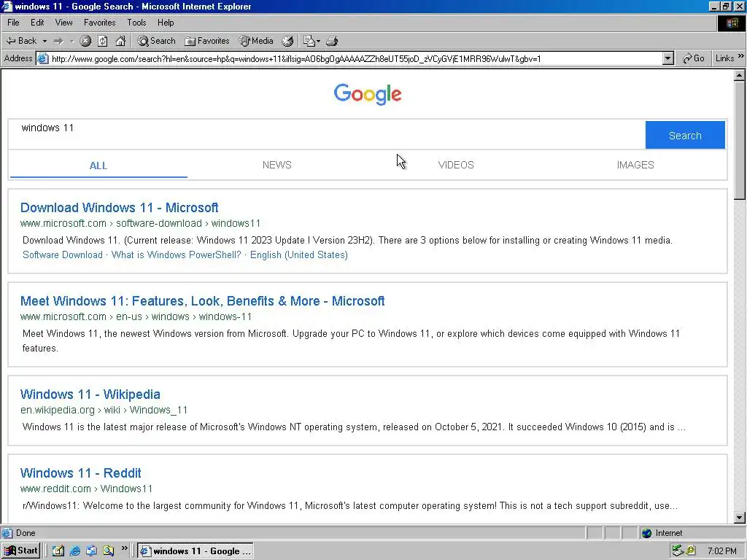Screen dimensions: 747x560
Task: Open 'Meet Windows 11: Features, Look' result
Action: point(203,301)
